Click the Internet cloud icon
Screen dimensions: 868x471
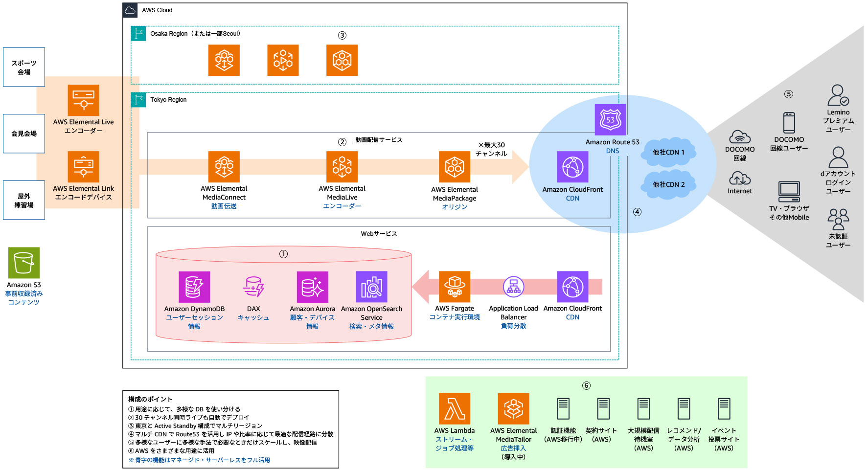pos(740,178)
